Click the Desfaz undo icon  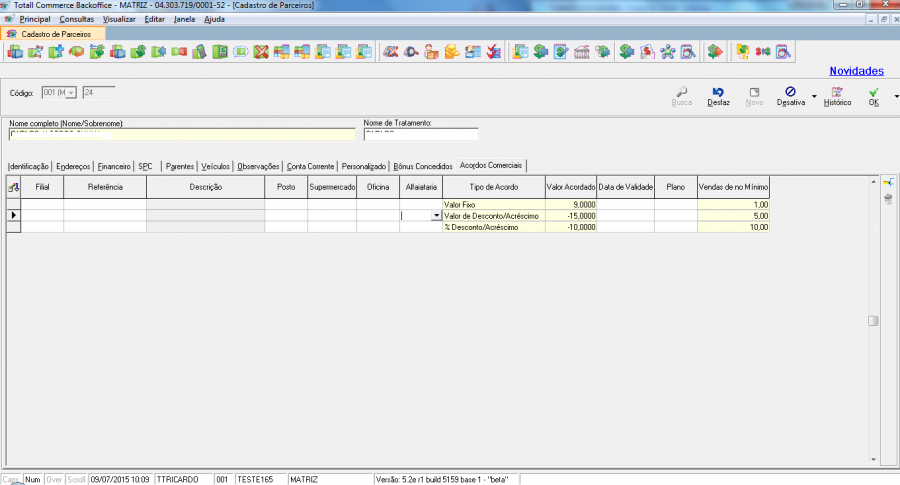coord(719,92)
